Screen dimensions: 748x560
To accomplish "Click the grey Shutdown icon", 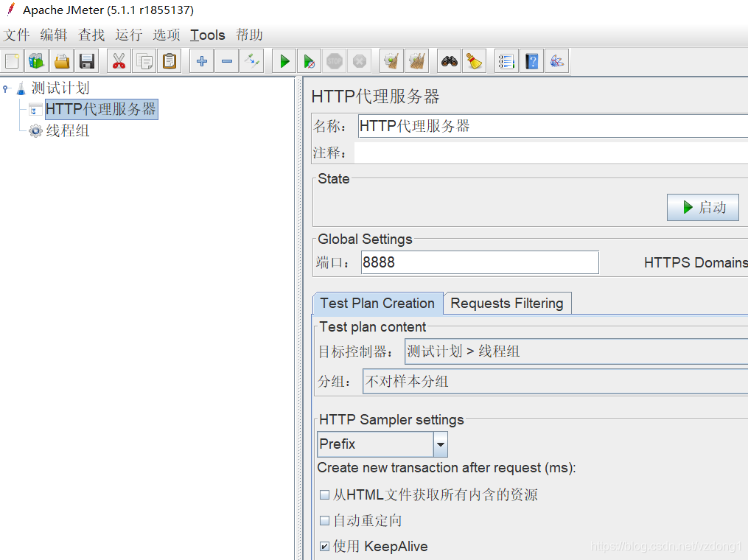I will 360,61.
